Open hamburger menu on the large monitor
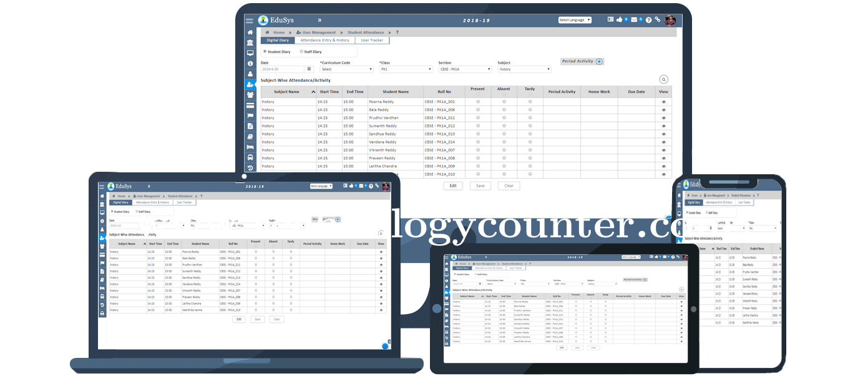The height and width of the screenshot is (381, 868). tap(250, 21)
